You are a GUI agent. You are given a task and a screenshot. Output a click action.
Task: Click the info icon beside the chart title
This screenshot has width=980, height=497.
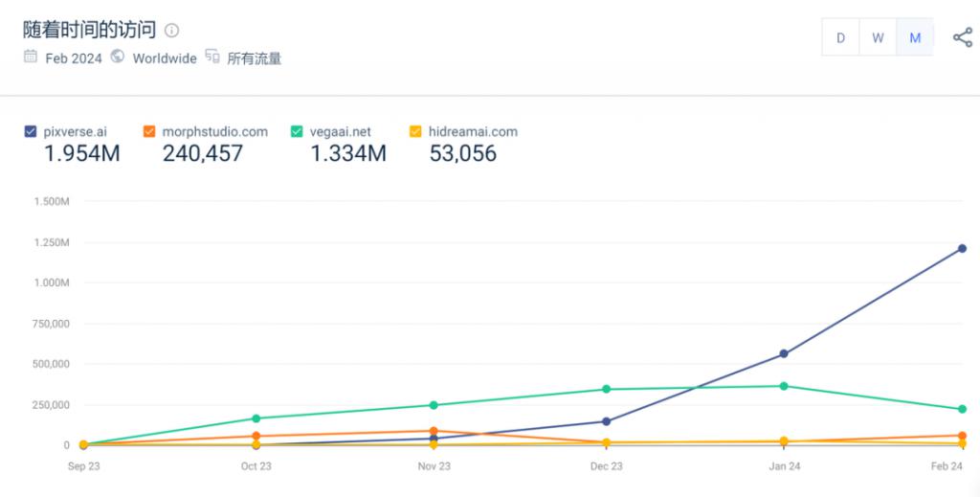[x=171, y=30]
